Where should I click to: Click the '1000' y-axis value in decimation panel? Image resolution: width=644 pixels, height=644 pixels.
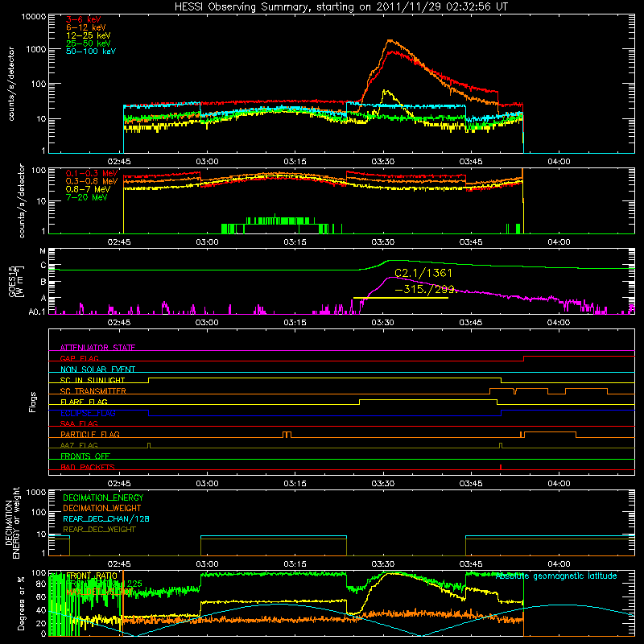(x=36, y=492)
